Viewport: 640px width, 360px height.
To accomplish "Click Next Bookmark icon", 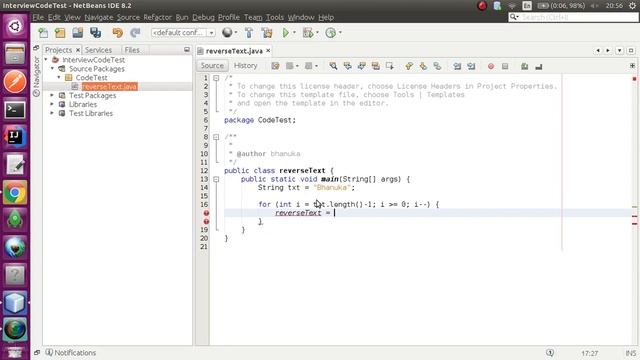I will [423, 66].
